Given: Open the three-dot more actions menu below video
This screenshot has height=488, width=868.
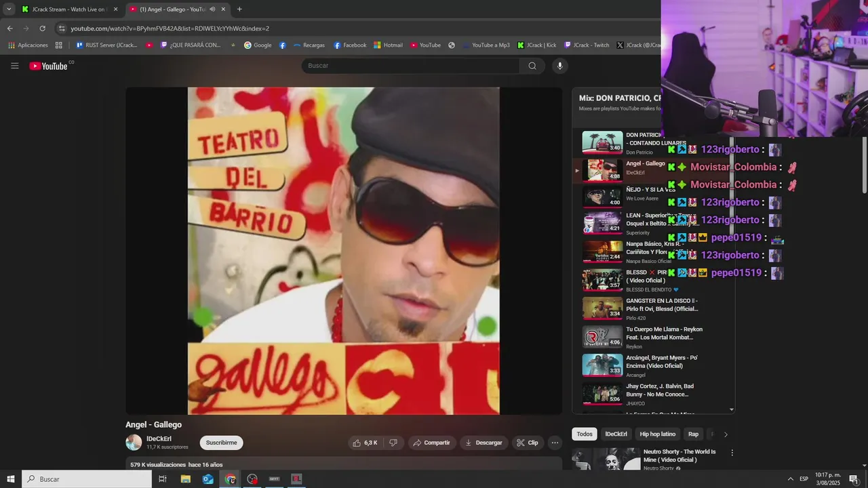Looking at the screenshot, I should 555,443.
